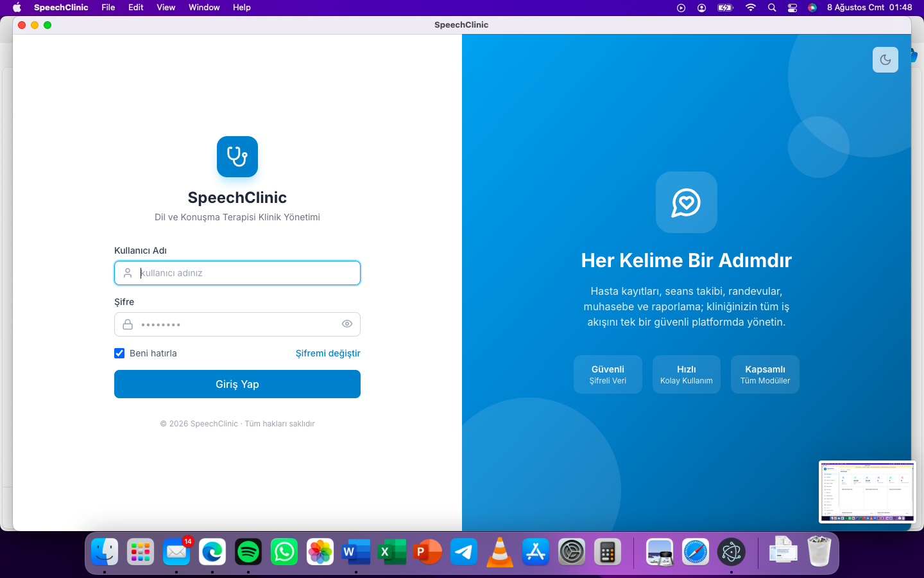This screenshot has width=924, height=578.
Task: Open Spotlight search in the menu bar
Action: pos(772,8)
